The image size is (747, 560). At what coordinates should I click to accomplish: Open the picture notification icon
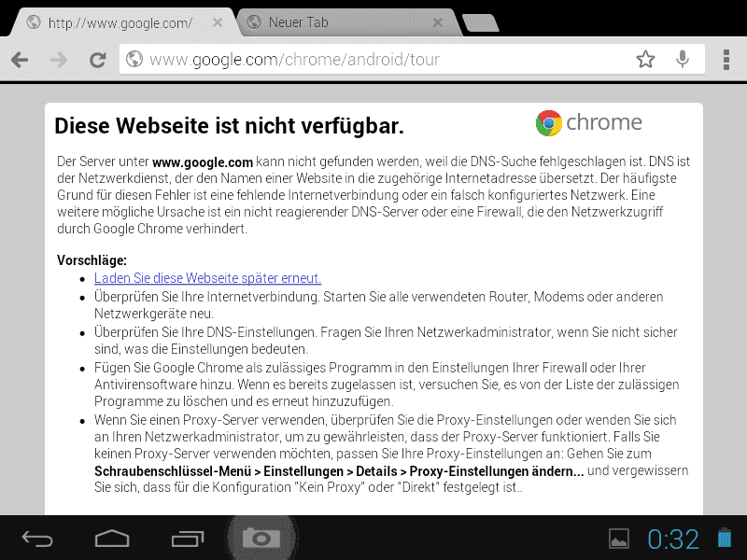[x=619, y=539]
